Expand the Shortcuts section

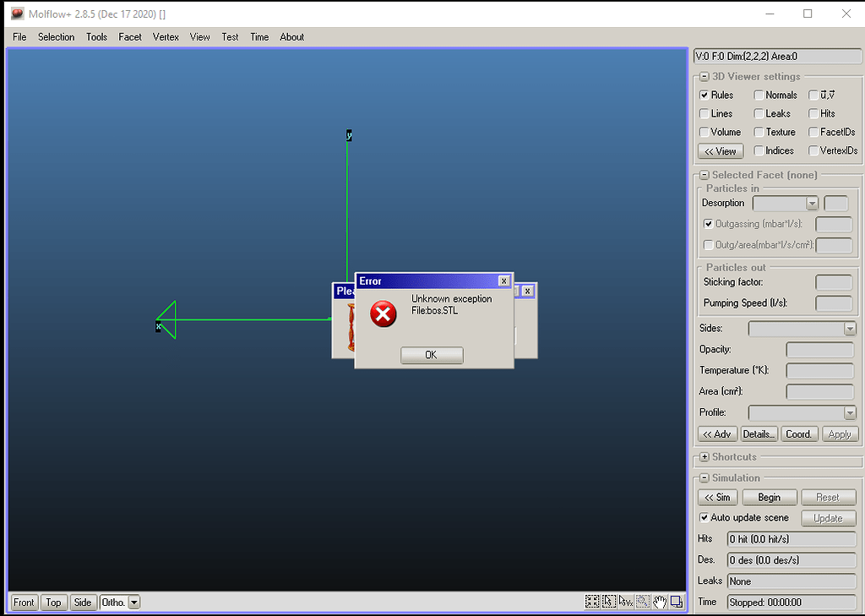tap(705, 457)
